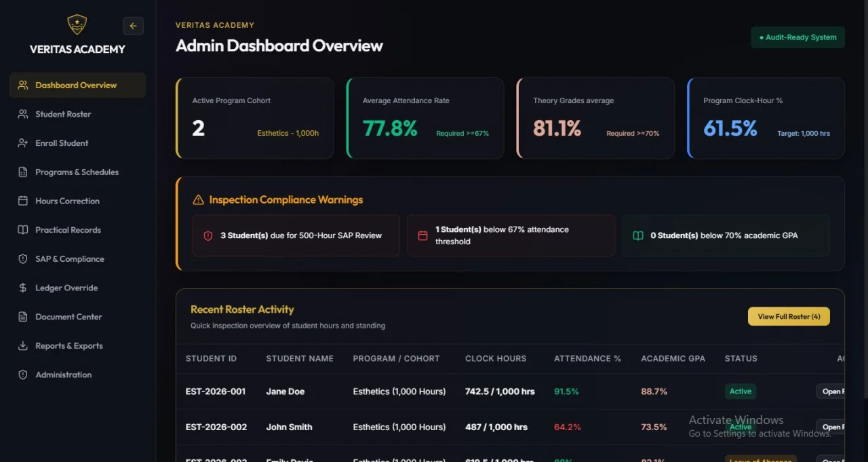Image resolution: width=868 pixels, height=462 pixels.
Task: Collapse sidebar with the back arrow button
Action: [x=133, y=26]
